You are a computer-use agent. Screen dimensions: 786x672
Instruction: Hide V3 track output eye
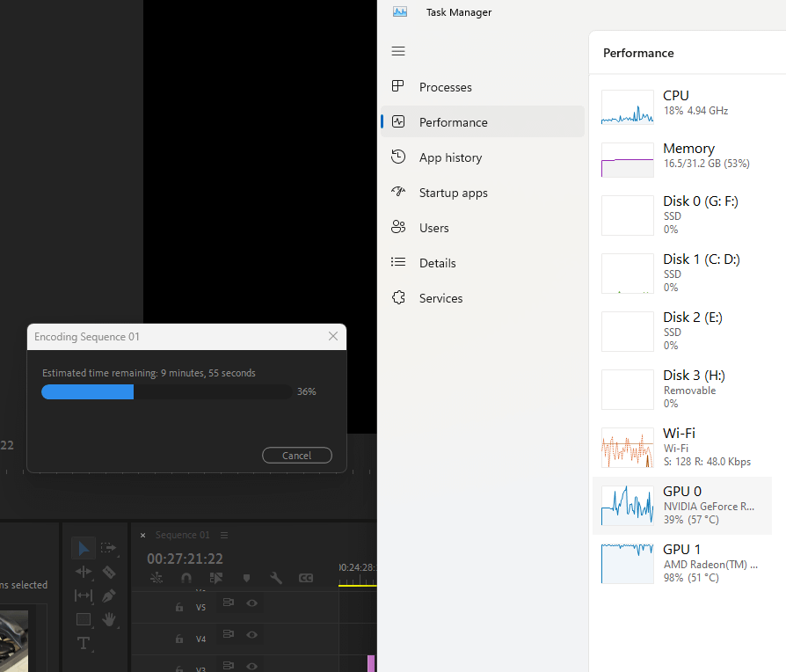(251, 666)
